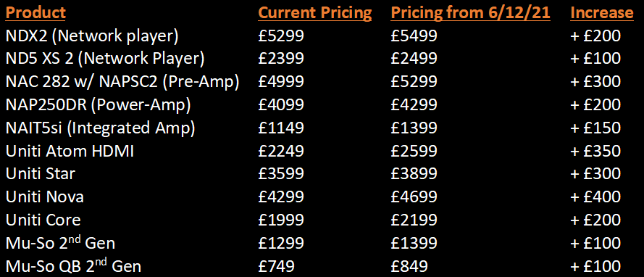The width and height of the screenshot is (644, 277).
Task: Click the + £400 increase value
Action: pos(595,197)
